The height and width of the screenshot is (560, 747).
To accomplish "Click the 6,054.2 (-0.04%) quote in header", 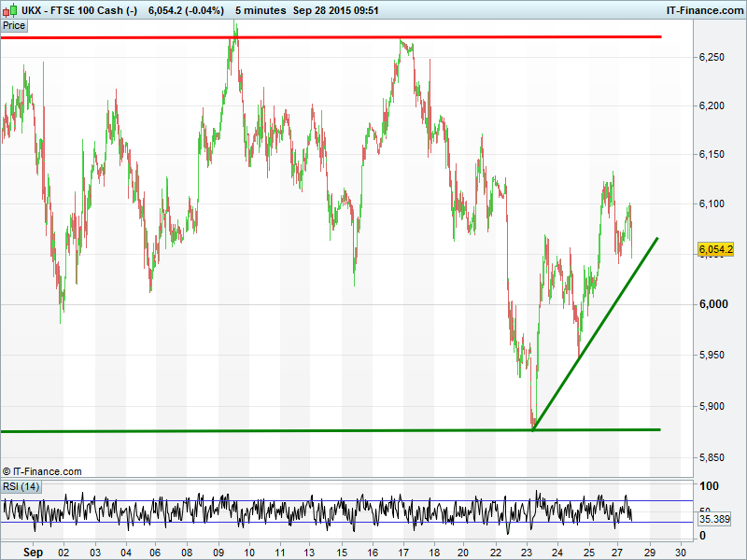I will (186, 10).
